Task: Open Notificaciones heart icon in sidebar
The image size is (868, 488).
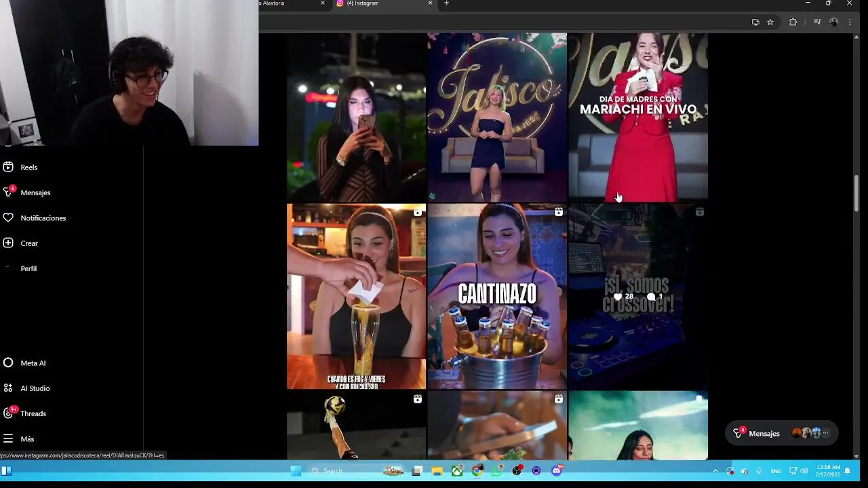Action: tap(8, 218)
